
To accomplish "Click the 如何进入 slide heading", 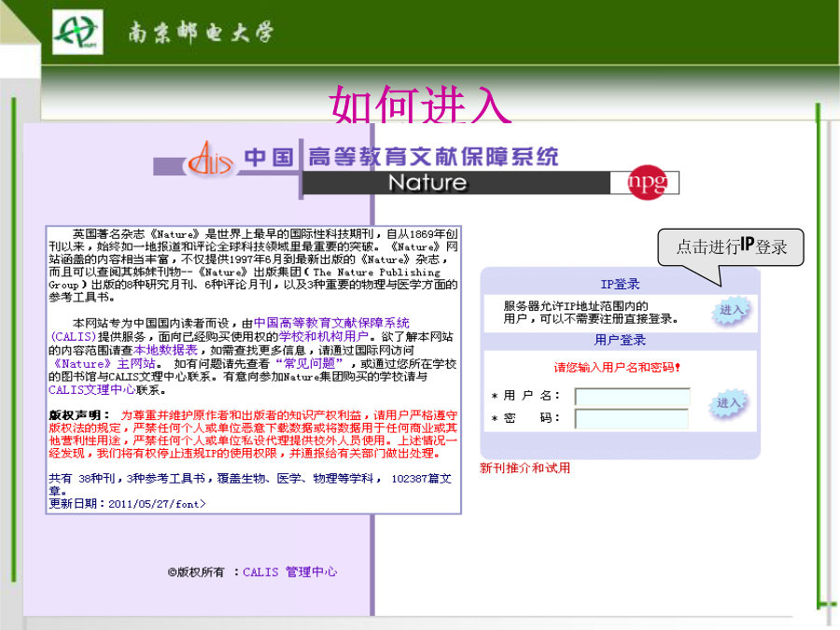I will (420, 104).
